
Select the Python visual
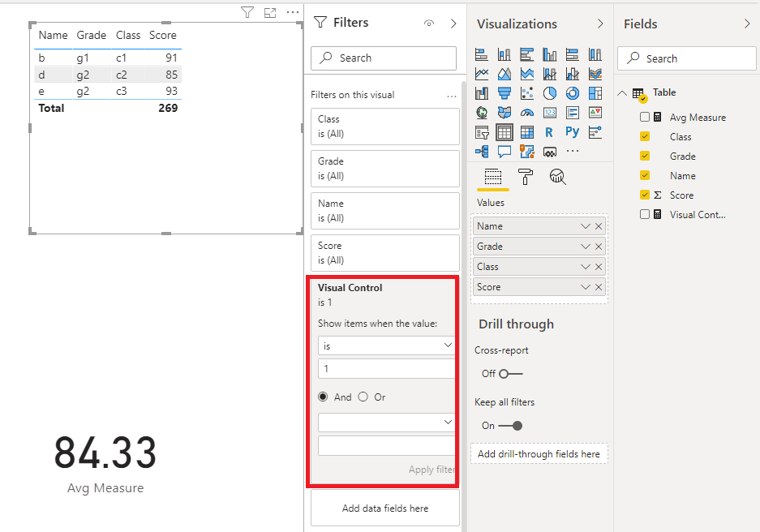(573, 132)
